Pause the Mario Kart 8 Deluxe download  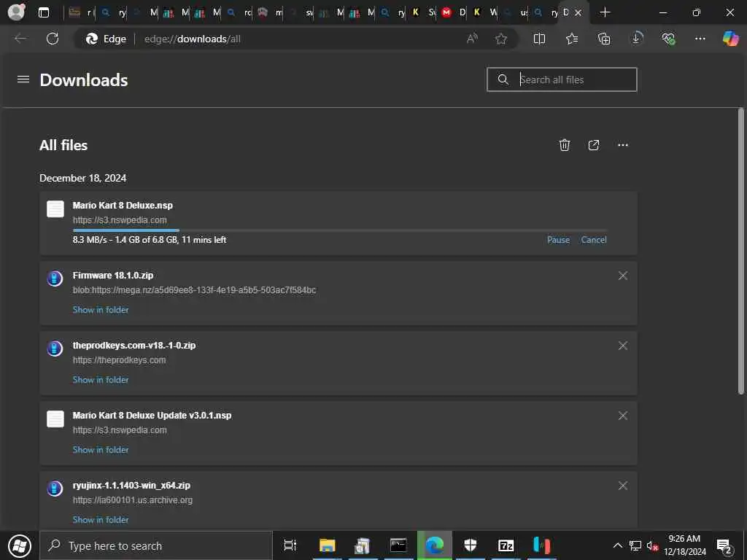point(558,239)
